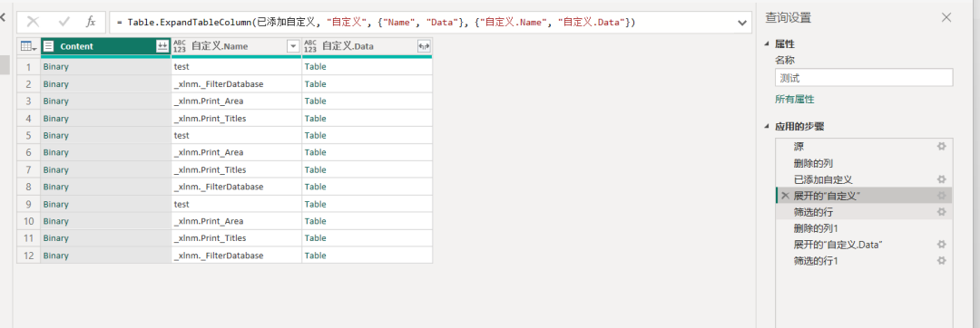Open the filter dropdown of 自定义.Name
Image resolution: width=980 pixels, height=328 pixels.
point(292,46)
